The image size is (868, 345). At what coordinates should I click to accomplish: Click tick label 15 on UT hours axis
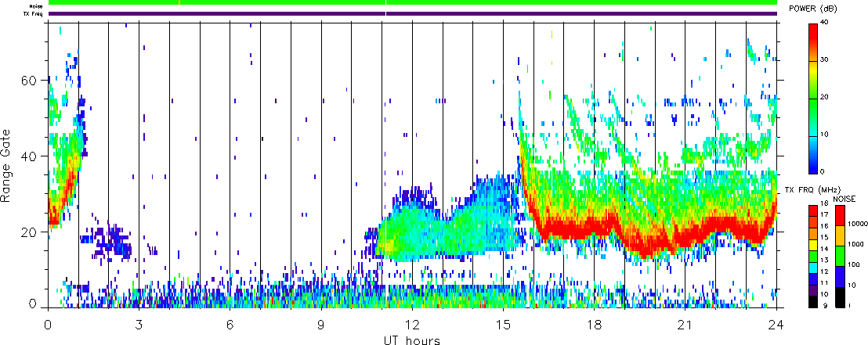(503, 323)
